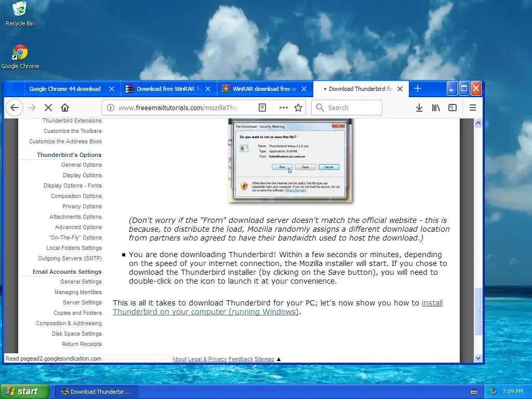The image size is (532, 399).
Task: Launch Google Chrome desktop shortcut
Action: [20, 57]
